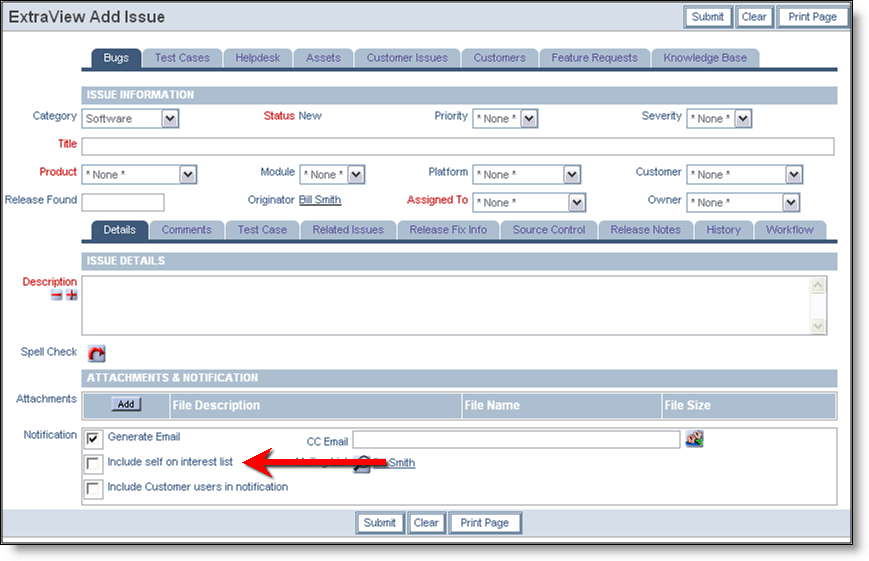Viewport: 869px width, 561px height.
Task: Toggle the Generate Email checkbox
Action: (x=93, y=439)
